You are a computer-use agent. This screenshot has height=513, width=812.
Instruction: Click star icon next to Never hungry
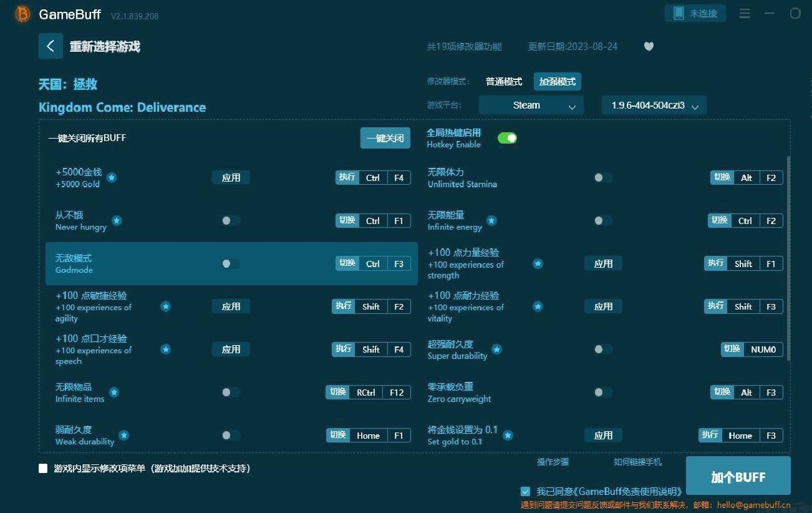[x=117, y=220]
